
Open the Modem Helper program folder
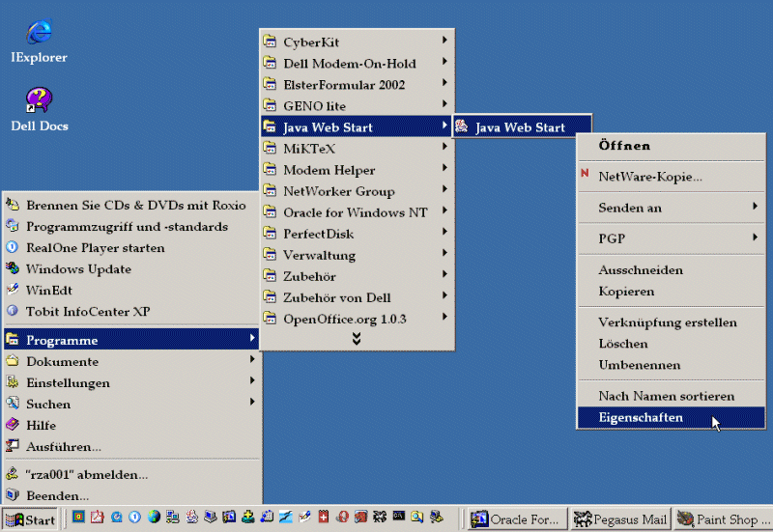[357, 170]
